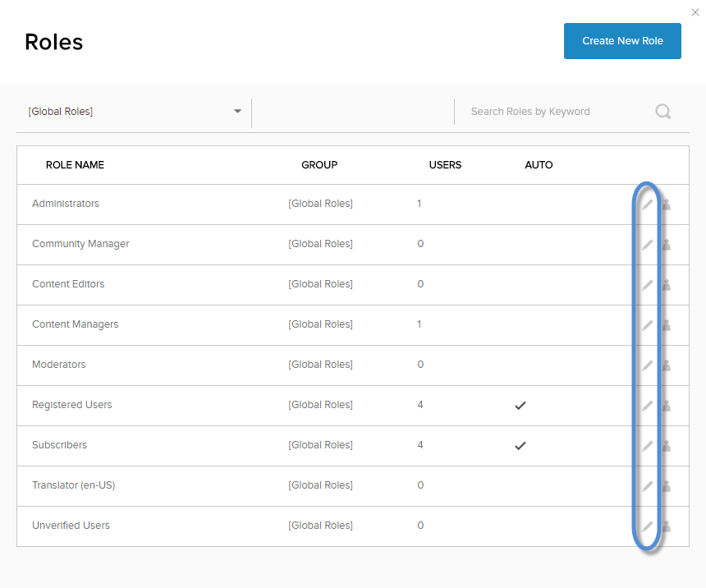Click the Administrators user count link
The height and width of the screenshot is (588, 706).
coord(419,204)
